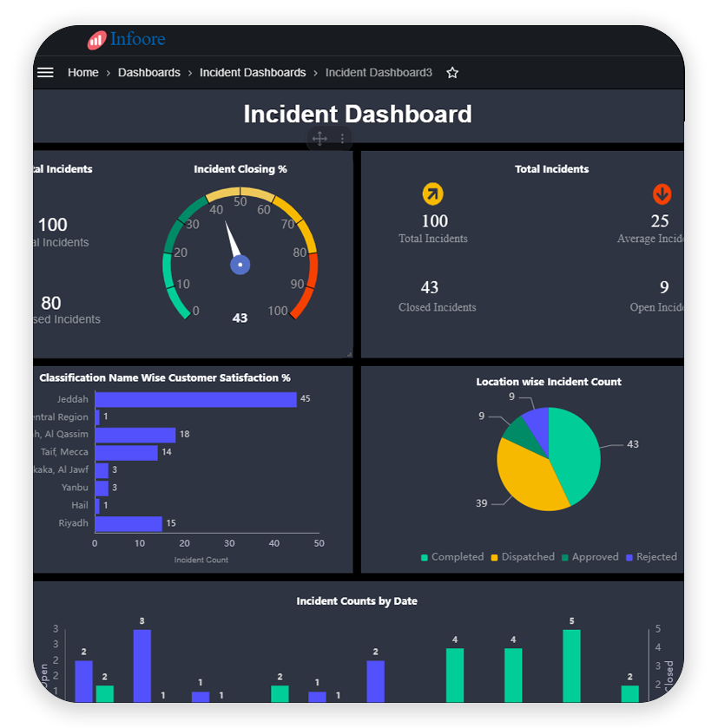Toggle the Dispatched legend series
718x728 pixels.
coord(523,557)
